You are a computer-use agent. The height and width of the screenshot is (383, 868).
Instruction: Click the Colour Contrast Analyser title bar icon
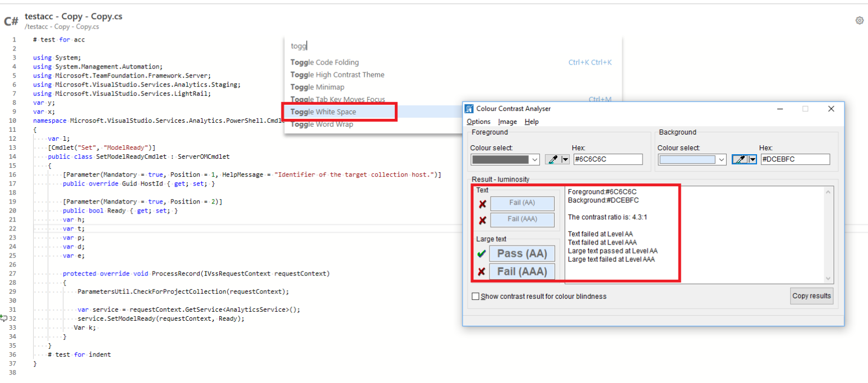[470, 108]
